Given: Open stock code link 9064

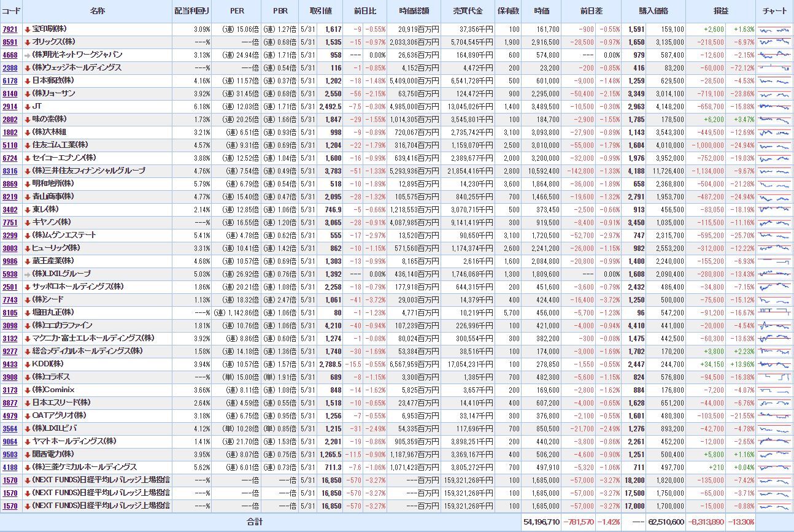Looking at the screenshot, I should coord(10,442).
